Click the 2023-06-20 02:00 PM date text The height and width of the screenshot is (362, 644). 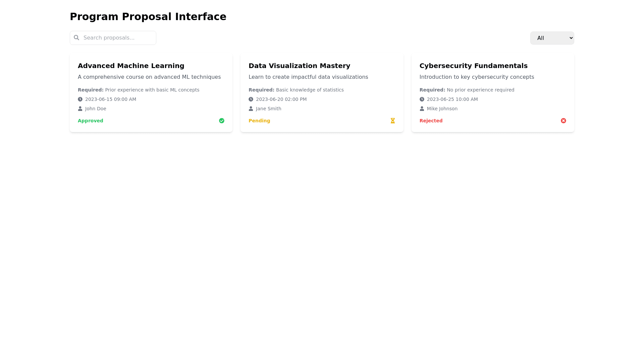click(281, 99)
